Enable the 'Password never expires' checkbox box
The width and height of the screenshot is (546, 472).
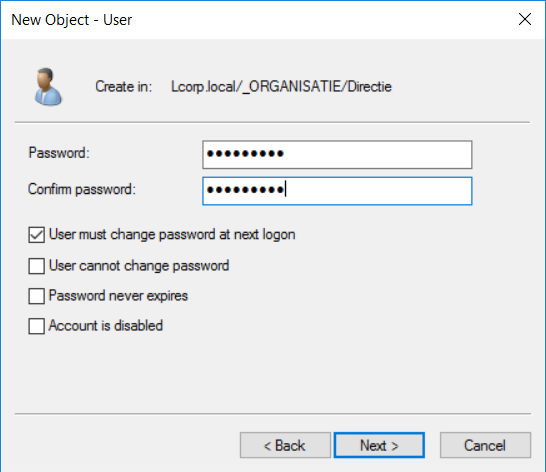click(x=37, y=296)
